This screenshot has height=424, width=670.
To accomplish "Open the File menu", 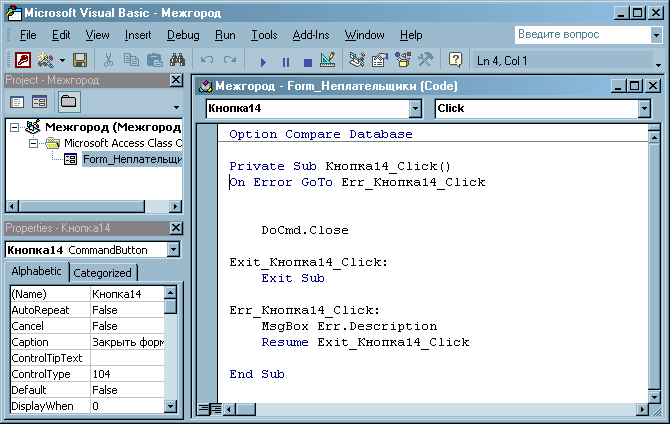I will point(28,35).
